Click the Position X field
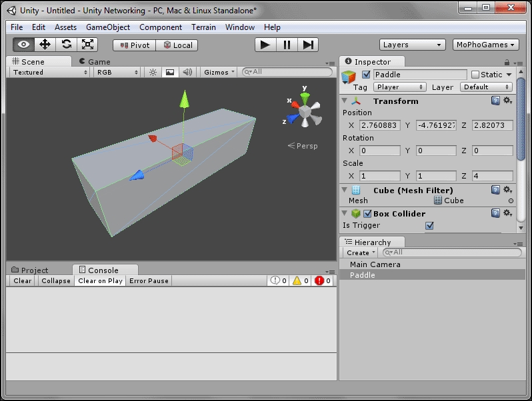532x401 pixels. (379, 125)
